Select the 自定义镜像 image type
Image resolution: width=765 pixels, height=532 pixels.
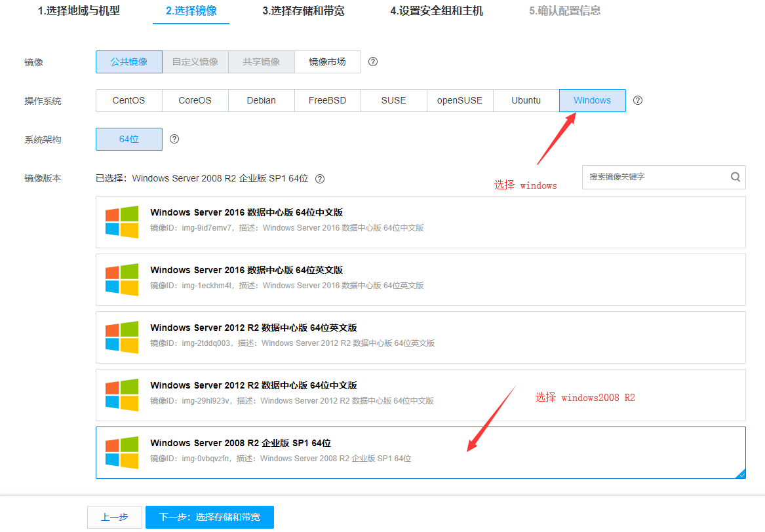(195, 62)
